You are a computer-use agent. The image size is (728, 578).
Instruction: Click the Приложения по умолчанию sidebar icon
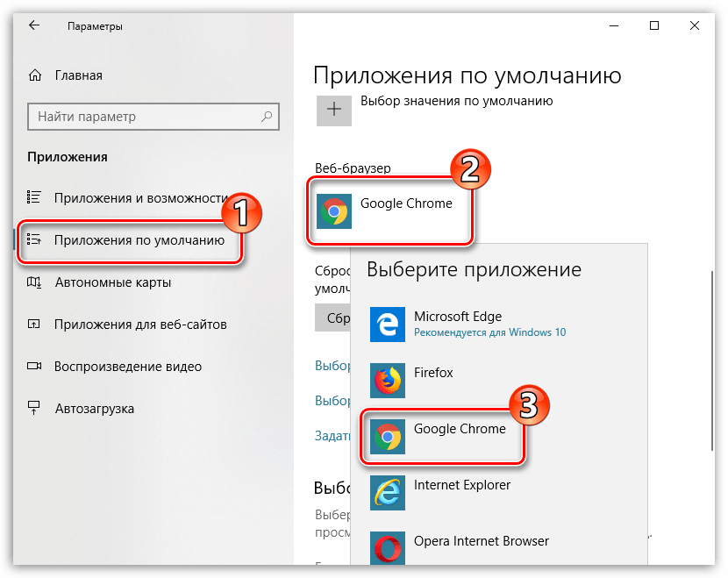34,239
